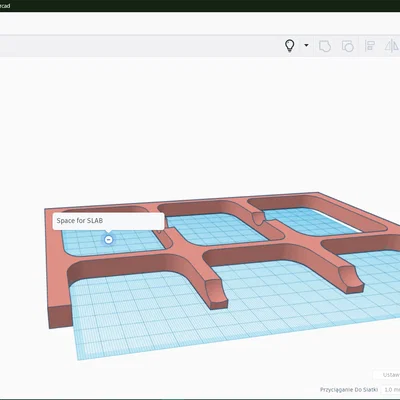
Task: Click the Group shapes toolbar icon
Action: (325, 46)
